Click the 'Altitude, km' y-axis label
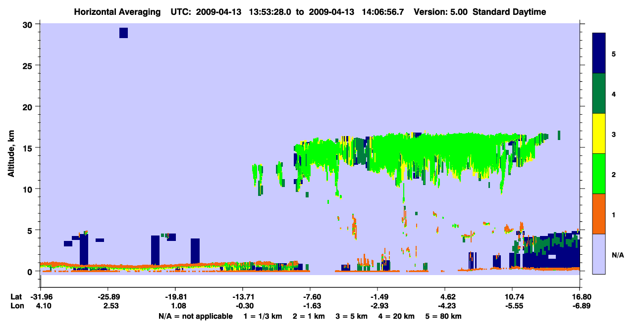Screen dimensions: 644x330 click(x=11, y=148)
